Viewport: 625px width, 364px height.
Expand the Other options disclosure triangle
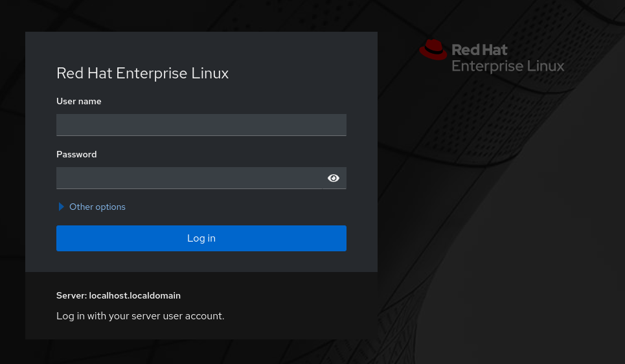62,207
